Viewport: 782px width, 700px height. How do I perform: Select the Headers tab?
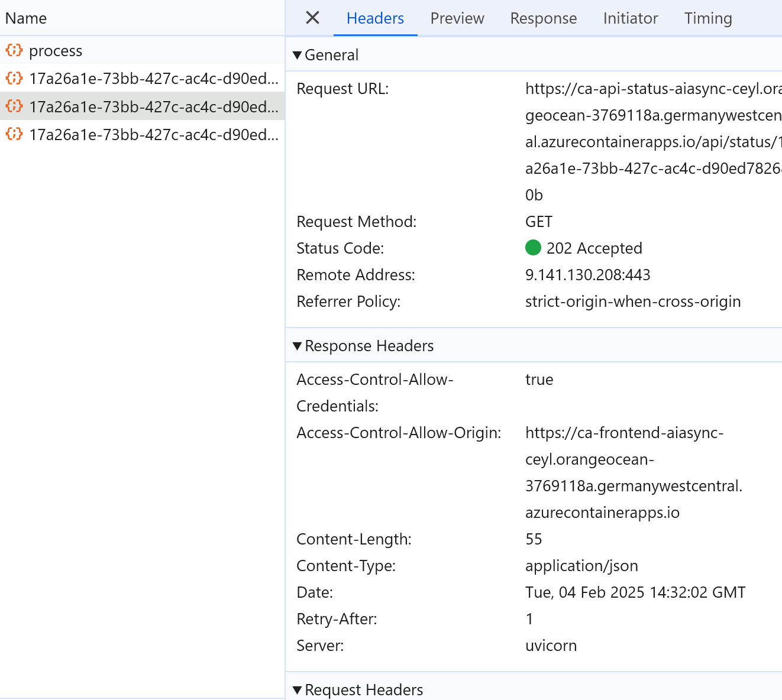click(375, 18)
